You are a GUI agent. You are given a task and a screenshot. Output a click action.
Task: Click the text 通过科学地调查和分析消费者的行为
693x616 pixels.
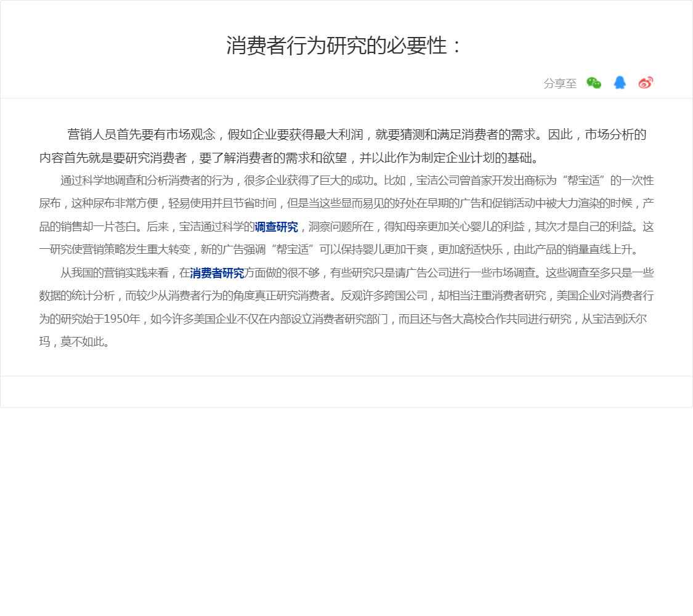coord(147,180)
